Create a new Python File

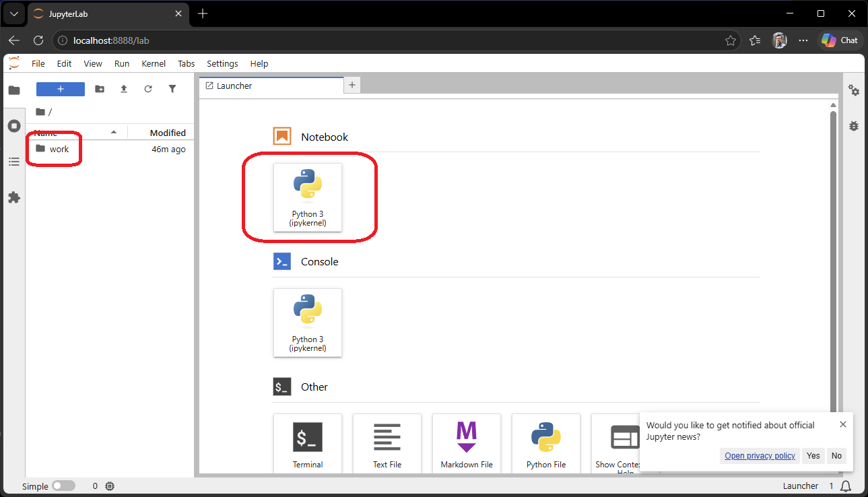click(x=546, y=443)
